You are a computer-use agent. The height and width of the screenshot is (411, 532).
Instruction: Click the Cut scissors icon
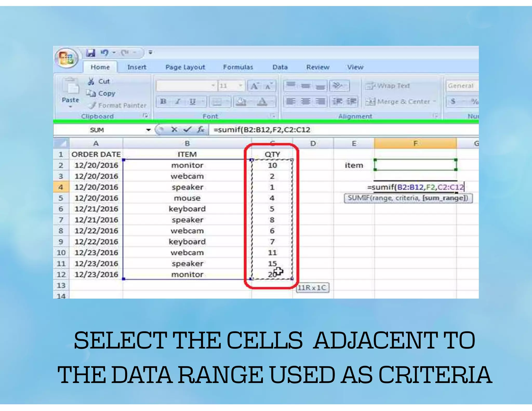pyautogui.click(x=91, y=82)
